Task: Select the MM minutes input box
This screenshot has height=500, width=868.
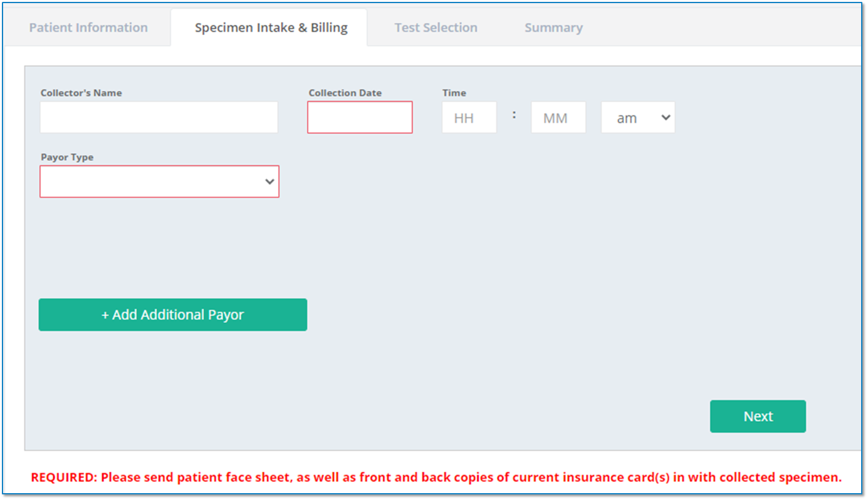Action: (558, 117)
